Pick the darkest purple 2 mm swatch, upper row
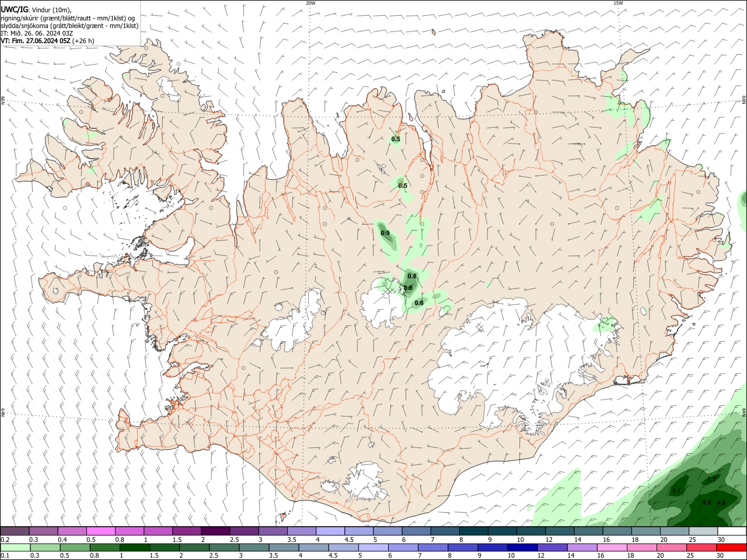Image resolution: width=747 pixels, height=560 pixels. click(x=215, y=531)
